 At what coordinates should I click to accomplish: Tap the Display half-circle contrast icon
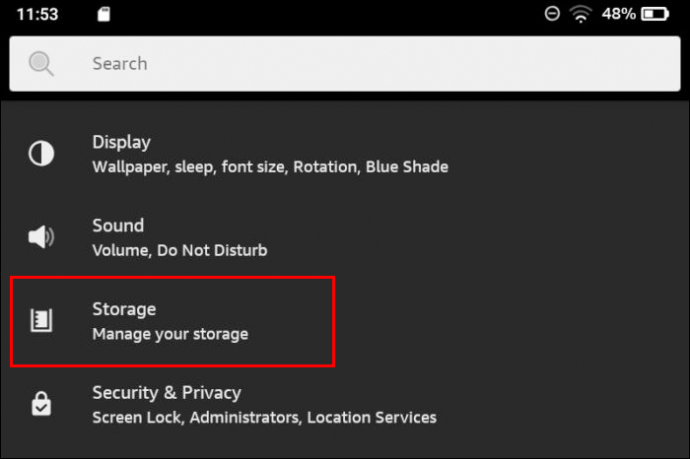tap(41, 154)
